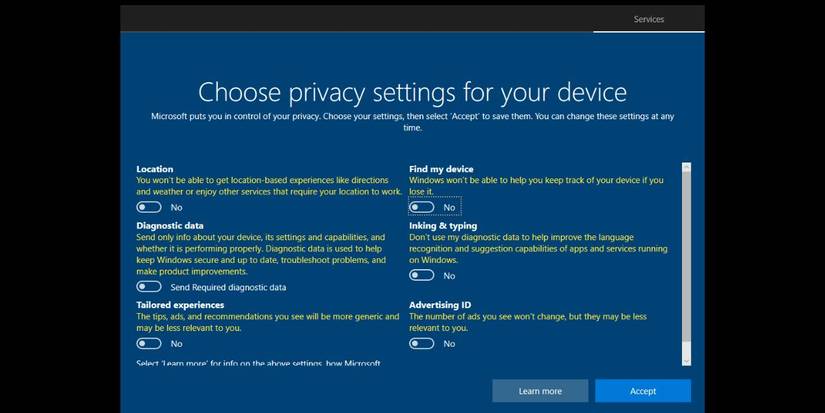Click the Find my device heading
Viewport: 825px width, 413px height.
(441, 169)
